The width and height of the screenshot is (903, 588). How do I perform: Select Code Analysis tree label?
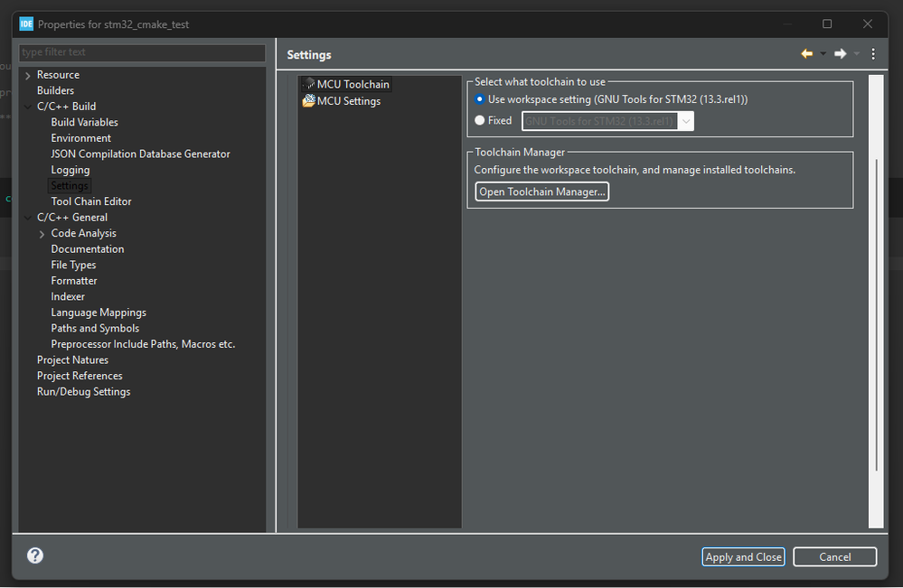click(83, 233)
